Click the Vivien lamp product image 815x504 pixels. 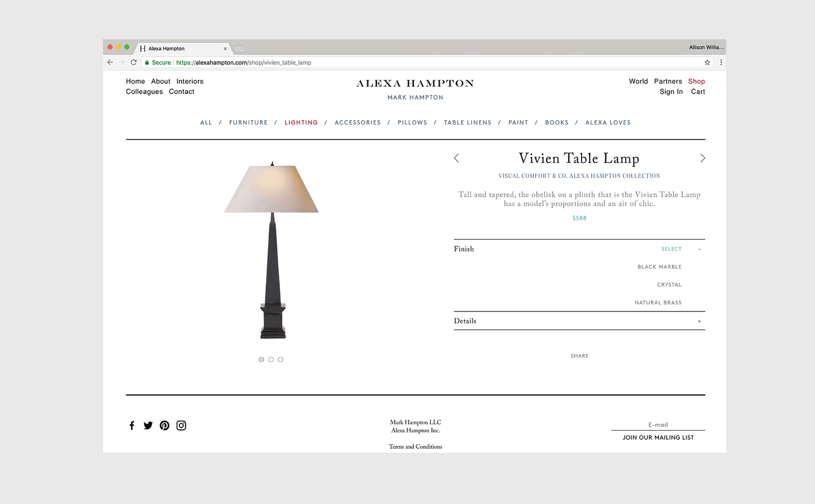pyautogui.click(x=271, y=250)
